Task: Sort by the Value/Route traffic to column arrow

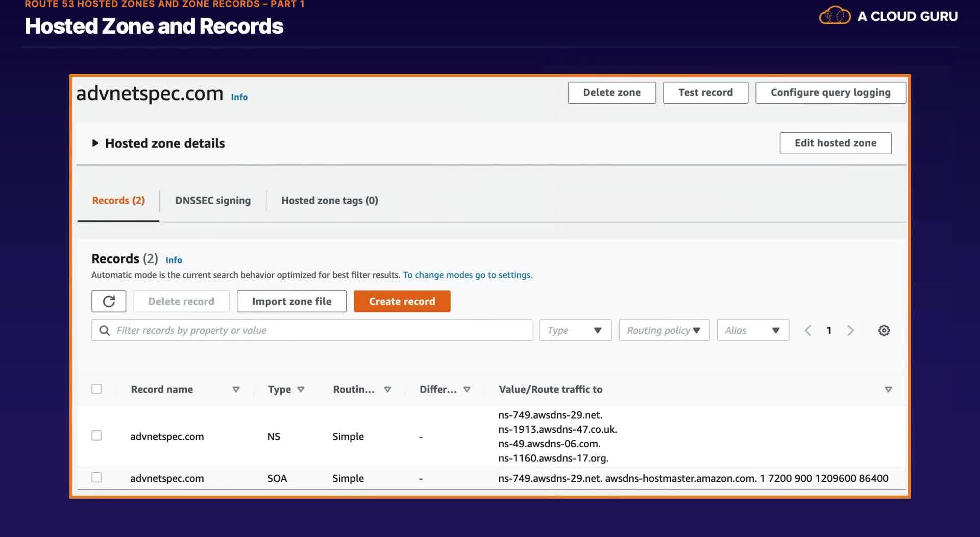Action: pos(888,389)
